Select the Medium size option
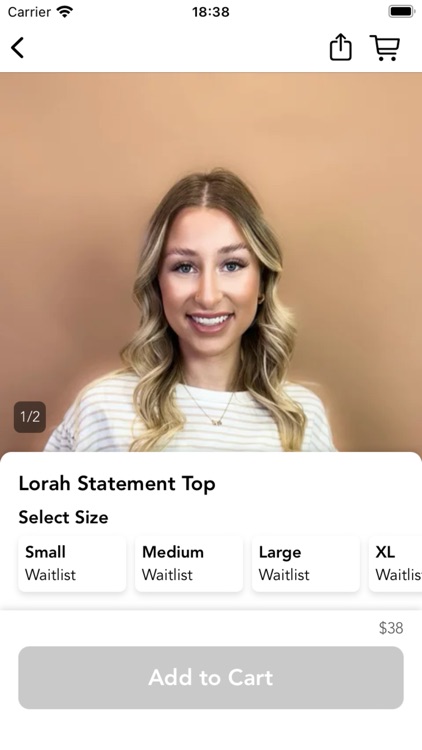Viewport: 422px width, 750px height. 189,563
